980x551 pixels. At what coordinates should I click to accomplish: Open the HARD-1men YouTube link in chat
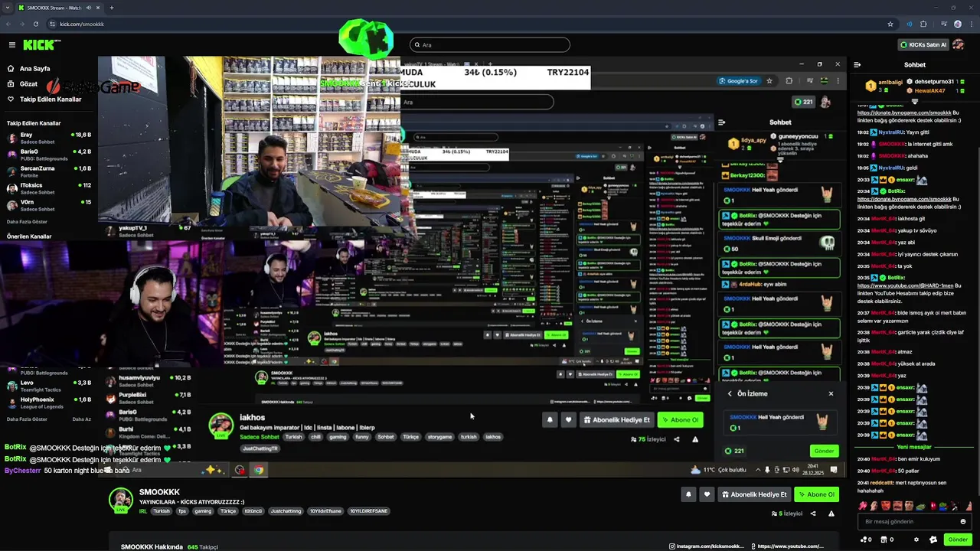click(x=905, y=285)
